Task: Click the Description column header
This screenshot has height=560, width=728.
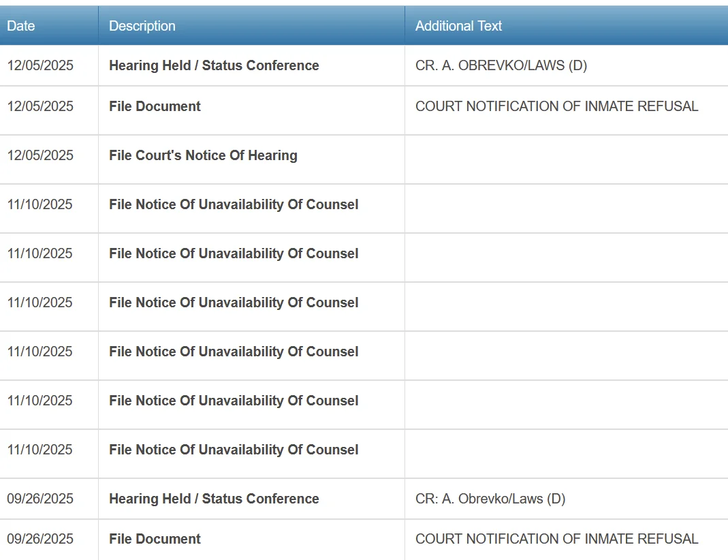Action: click(x=142, y=26)
